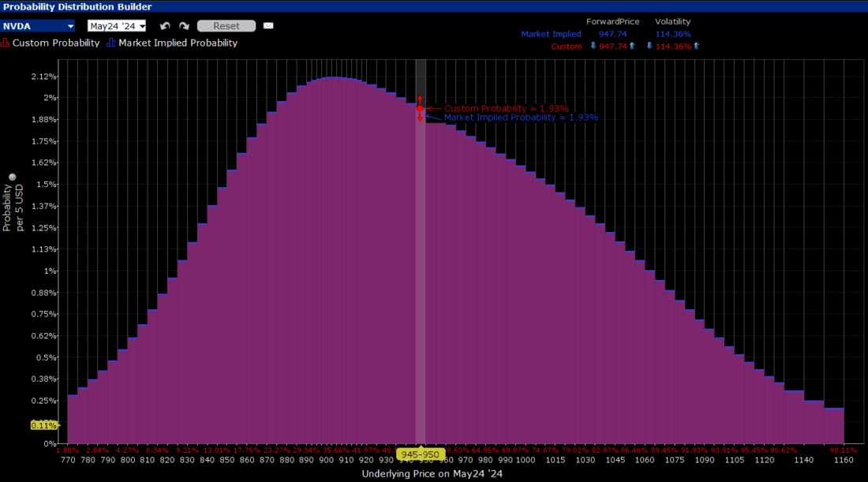Screen dimensions: 868x482
Task: Click the up arrow to raise Custom volatility
Action: pos(697,47)
